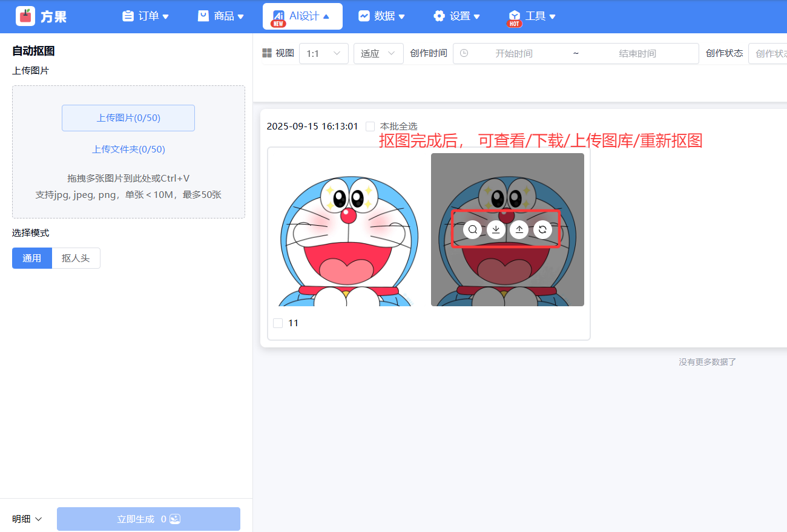Screen dimensions: 787x532
Task: Click the refresh re-cutout icon on result
Action: coord(542,229)
